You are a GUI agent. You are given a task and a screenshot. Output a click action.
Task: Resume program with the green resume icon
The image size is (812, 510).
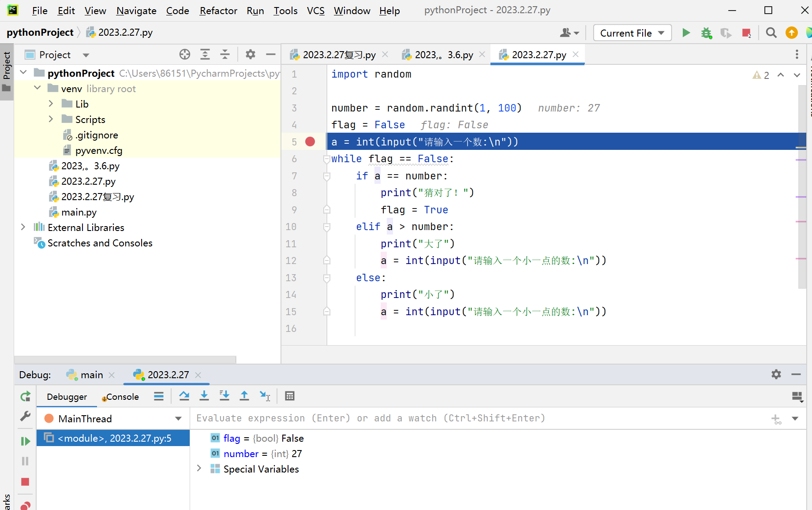(26, 441)
